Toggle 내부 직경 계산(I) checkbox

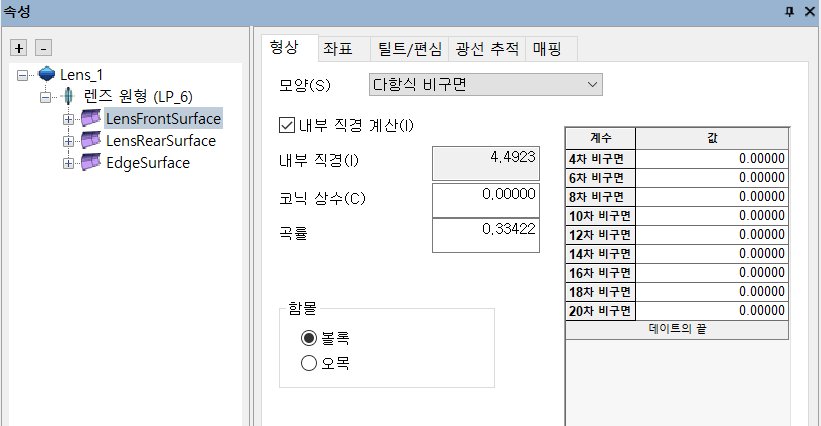point(287,126)
